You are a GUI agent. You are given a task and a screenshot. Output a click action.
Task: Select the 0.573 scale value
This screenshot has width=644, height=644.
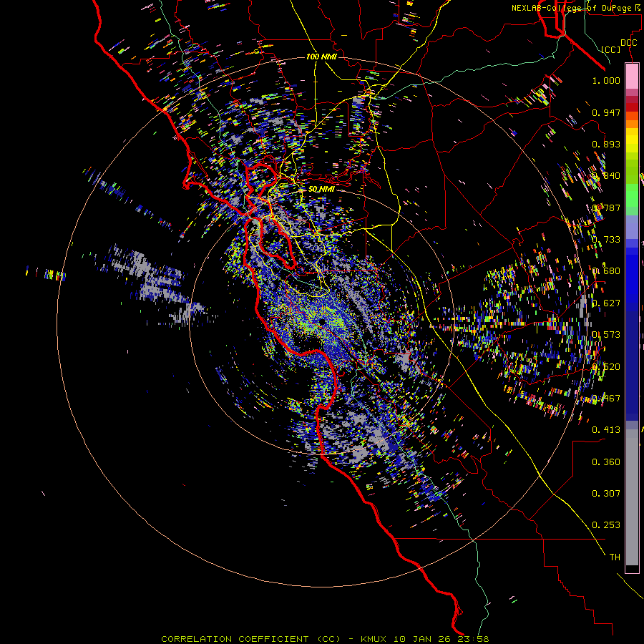pyautogui.click(x=606, y=335)
